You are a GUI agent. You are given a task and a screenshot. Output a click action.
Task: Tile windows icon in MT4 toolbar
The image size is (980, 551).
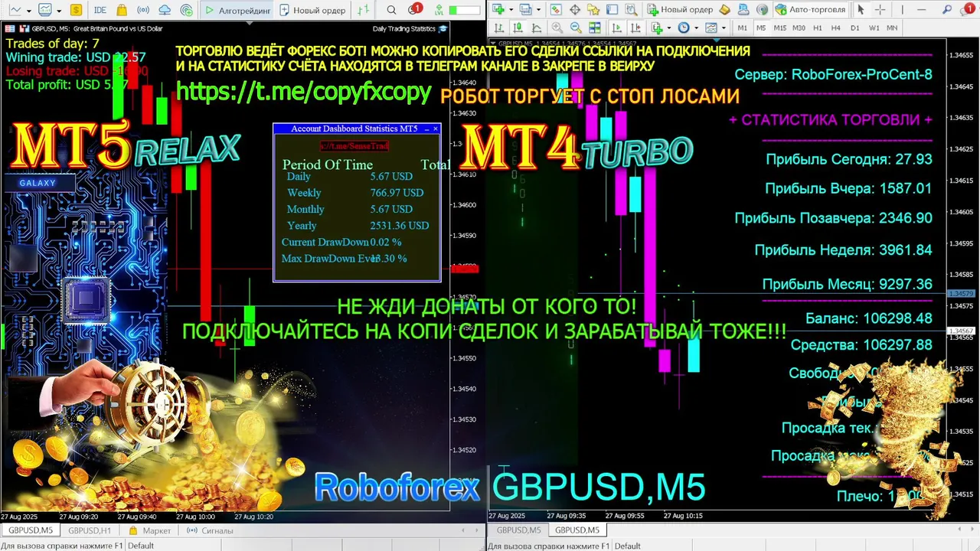pyautogui.click(x=594, y=28)
